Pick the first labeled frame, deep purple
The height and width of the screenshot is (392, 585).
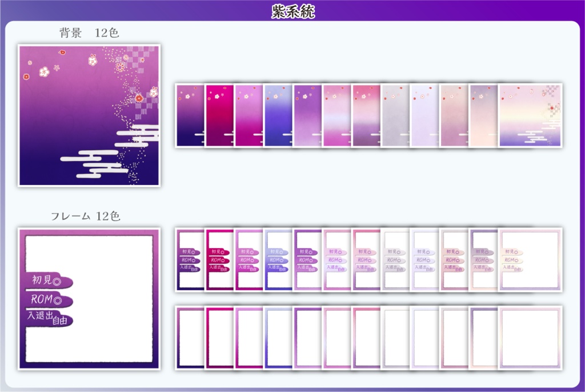tap(190, 260)
